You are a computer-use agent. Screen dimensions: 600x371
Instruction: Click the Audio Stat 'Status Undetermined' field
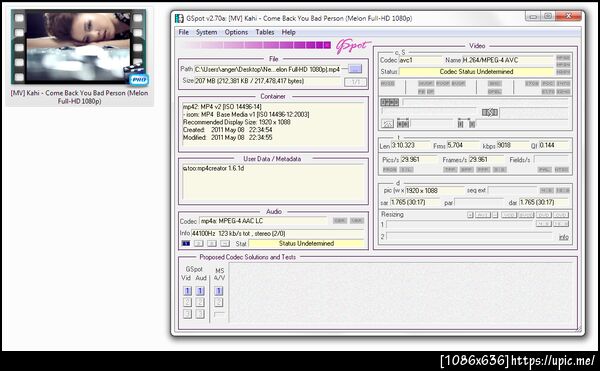click(306, 243)
